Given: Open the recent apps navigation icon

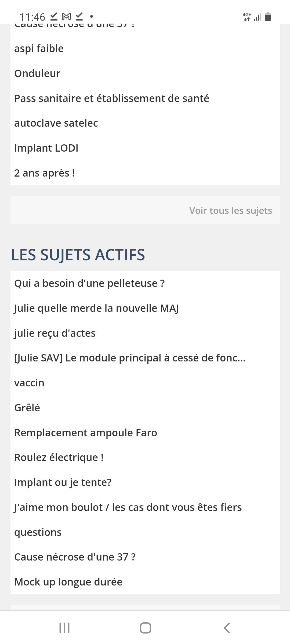Looking at the screenshot, I should (x=64, y=628).
